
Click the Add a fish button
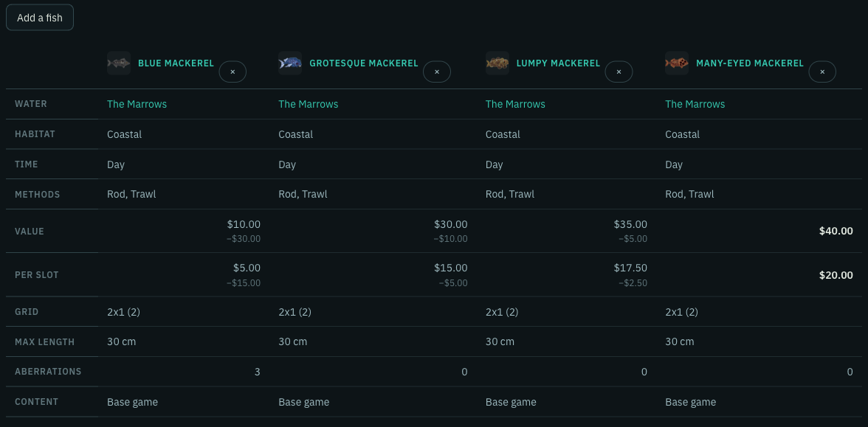point(40,18)
